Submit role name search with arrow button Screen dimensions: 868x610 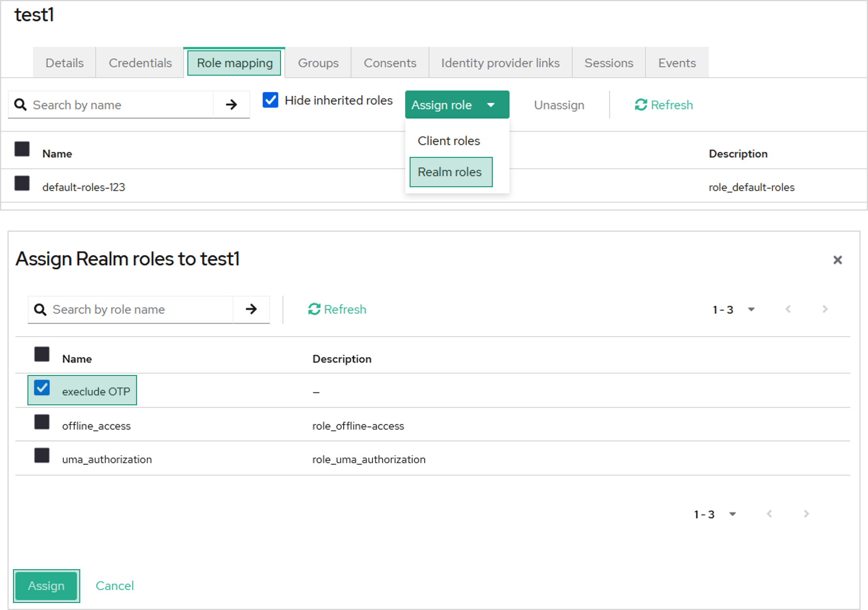pyautogui.click(x=251, y=309)
